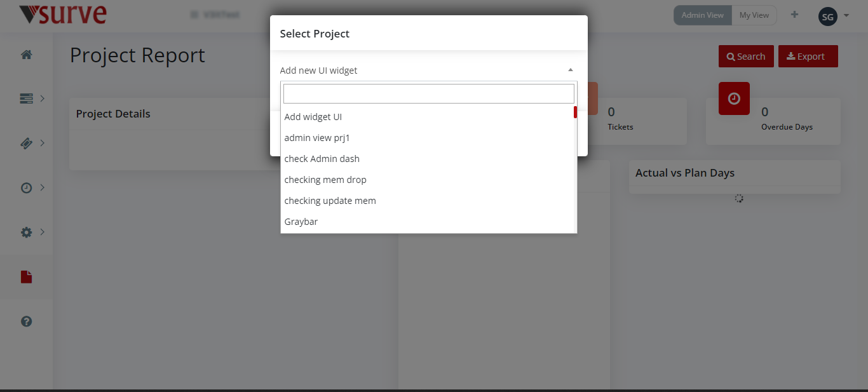Click the SG user avatar

click(827, 17)
